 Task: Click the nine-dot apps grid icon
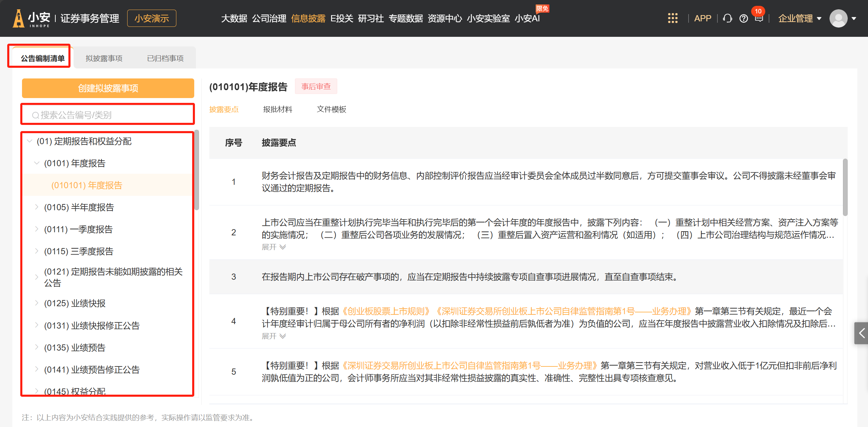pyautogui.click(x=672, y=18)
